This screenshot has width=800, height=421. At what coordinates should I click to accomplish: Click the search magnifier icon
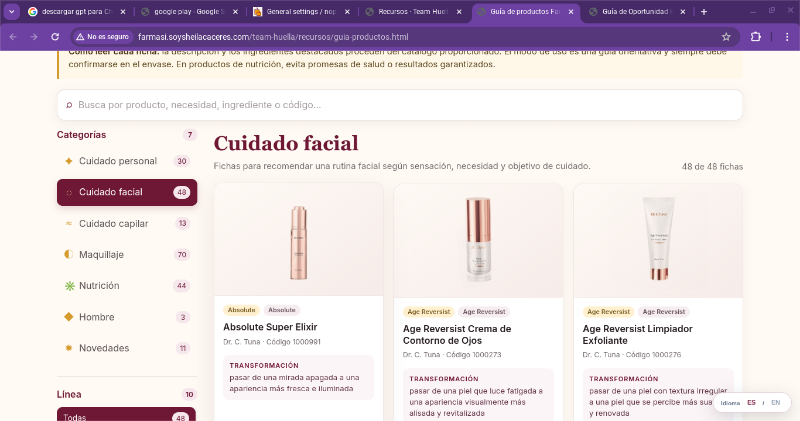pos(69,105)
